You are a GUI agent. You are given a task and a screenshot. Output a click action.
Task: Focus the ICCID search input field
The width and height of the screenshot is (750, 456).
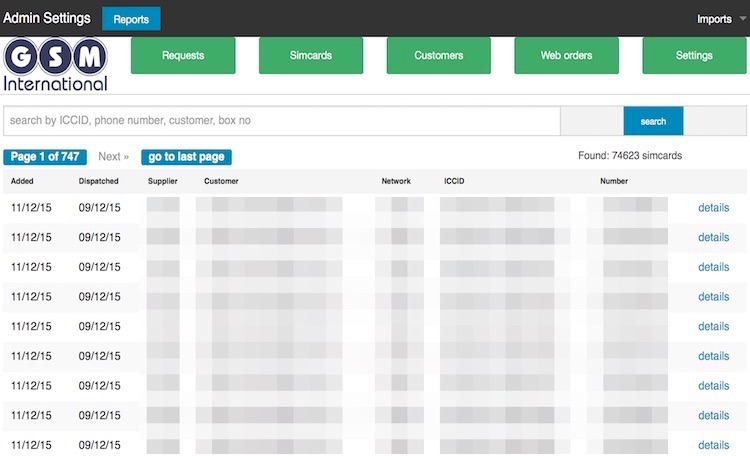[x=281, y=121]
